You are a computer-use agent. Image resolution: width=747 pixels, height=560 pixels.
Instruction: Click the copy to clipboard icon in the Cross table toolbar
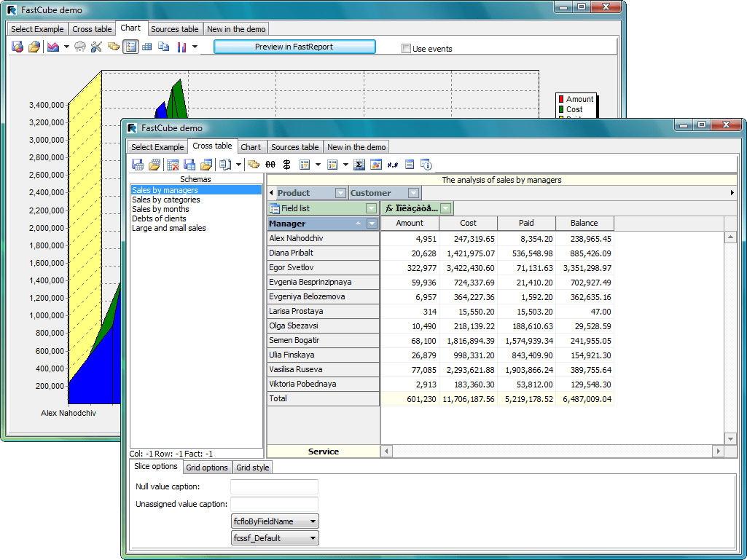tap(225, 165)
